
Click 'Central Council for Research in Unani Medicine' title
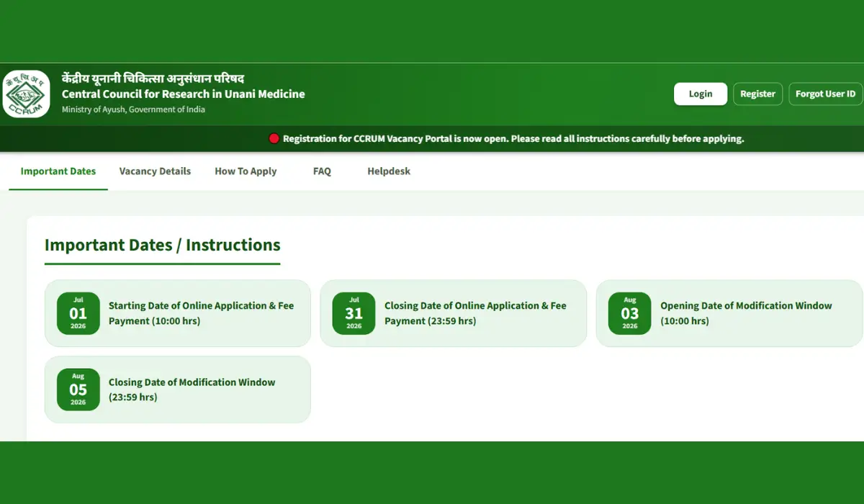184,94
